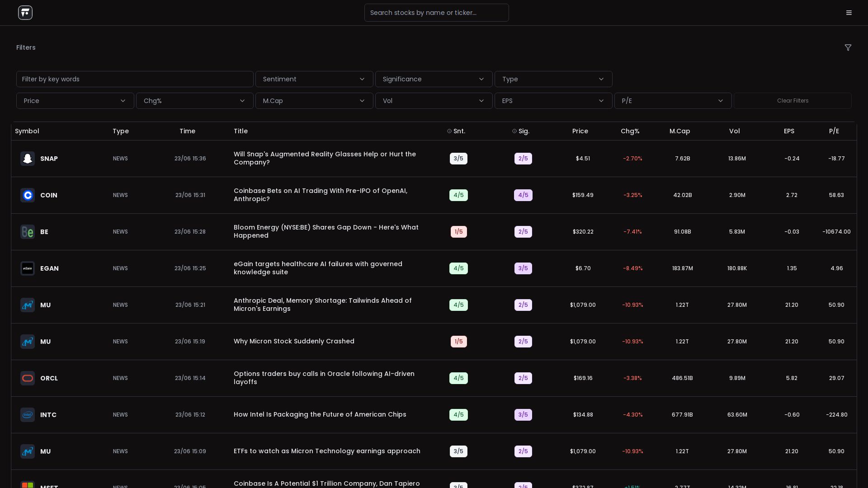868x488 pixels.
Task: Click the Oracle ORCL logo
Action: pyautogui.click(x=28, y=378)
